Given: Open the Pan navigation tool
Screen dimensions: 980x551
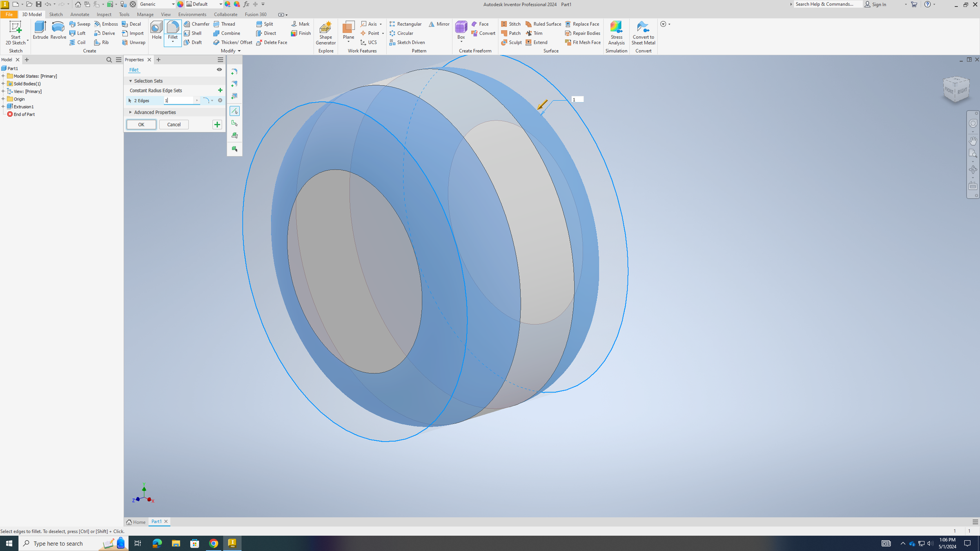Looking at the screenshot, I should [973, 140].
